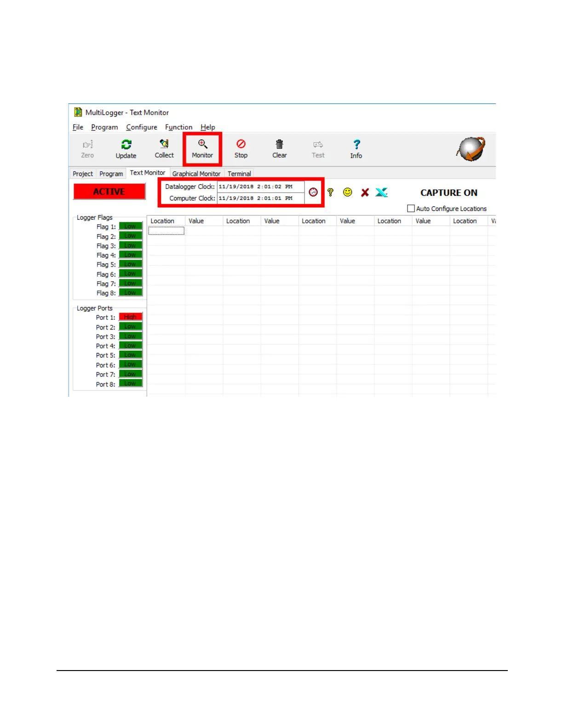
Task: Toggle Port 7 Low indicator
Action: click(x=131, y=374)
